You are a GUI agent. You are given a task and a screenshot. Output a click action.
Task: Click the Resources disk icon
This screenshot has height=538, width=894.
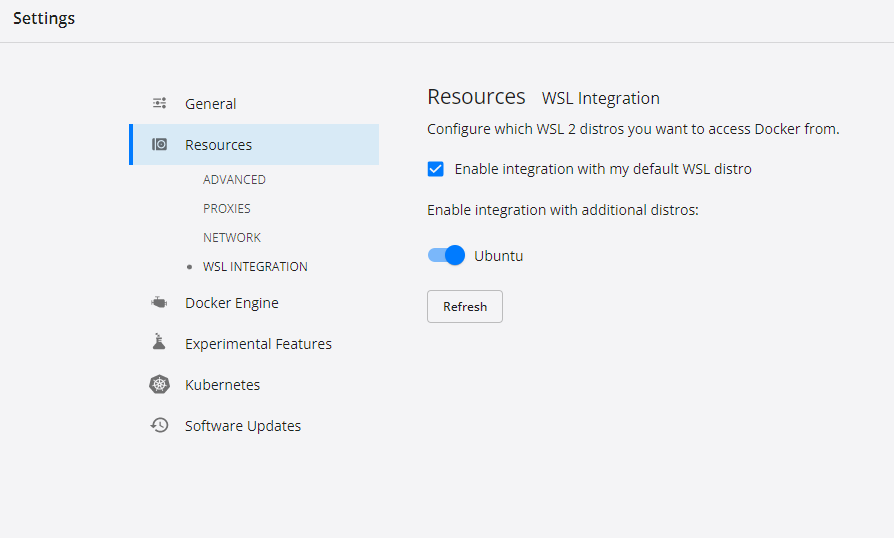coord(160,144)
